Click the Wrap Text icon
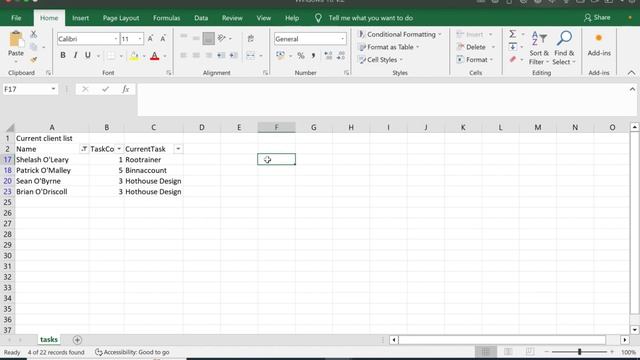640x360 pixels. click(251, 39)
